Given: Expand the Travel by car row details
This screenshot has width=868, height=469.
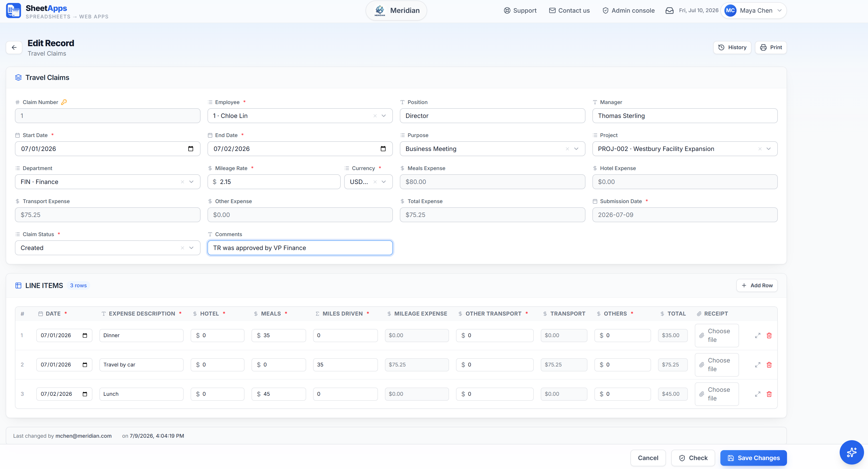Looking at the screenshot, I should pyautogui.click(x=757, y=365).
